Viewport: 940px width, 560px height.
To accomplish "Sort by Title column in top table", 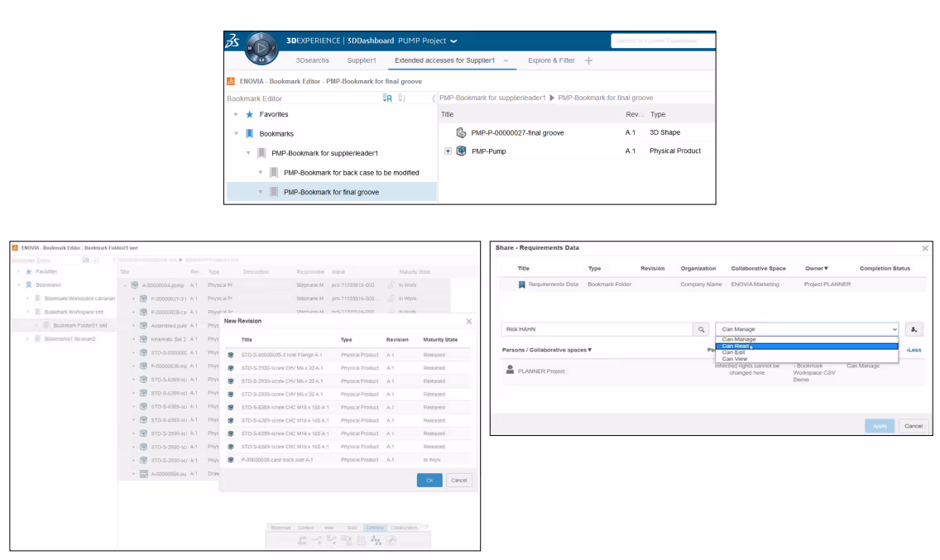I will 447,114.
